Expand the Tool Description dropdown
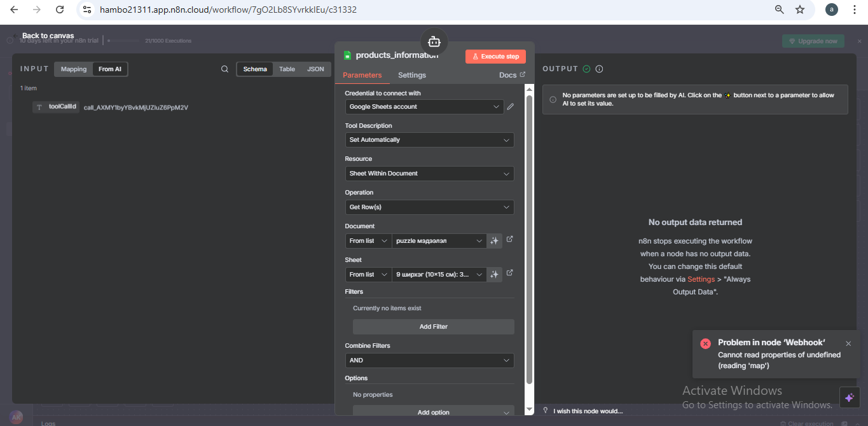The width and height of the screenshot is (868, 426). pyautogui.click(x=429, y=140)
